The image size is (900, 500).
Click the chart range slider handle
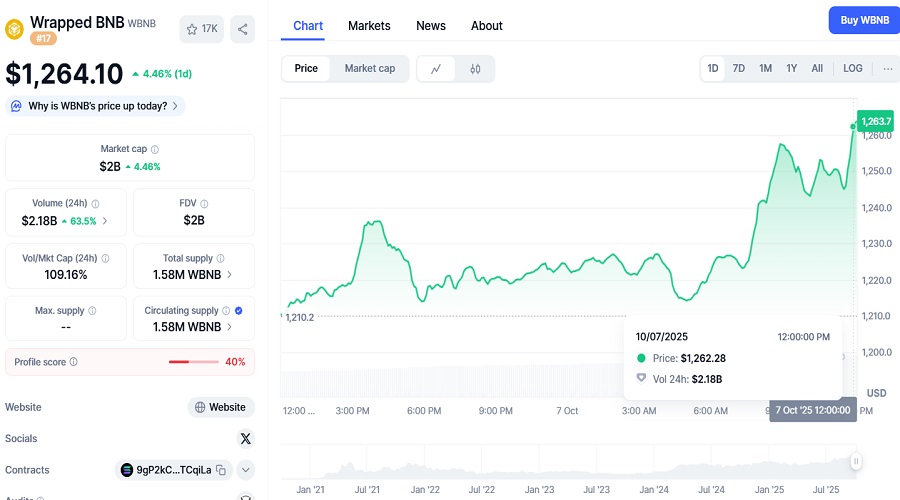(x=856, y=461)
